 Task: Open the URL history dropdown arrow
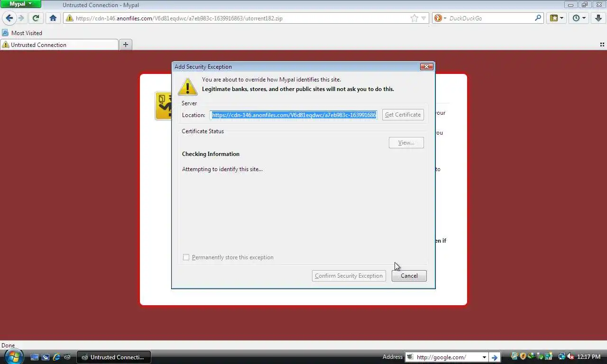(424, 18)
